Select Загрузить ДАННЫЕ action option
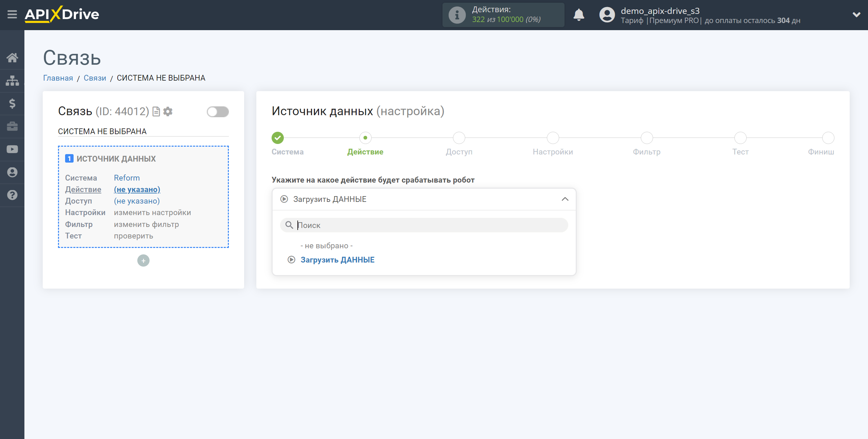The image size is (868, 439). click(x=337, y=260)
